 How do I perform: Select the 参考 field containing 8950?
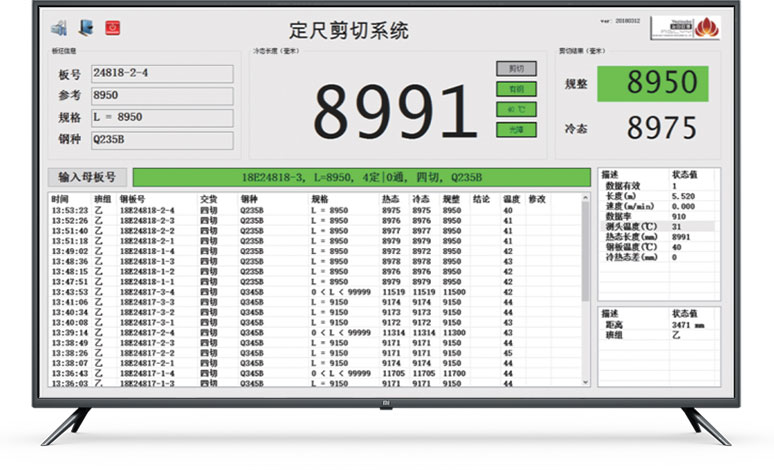[162, 96]
